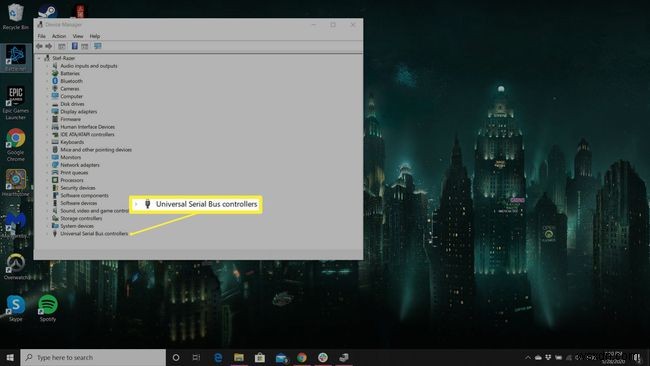Expand the Bluetooth category

(47, 81)
